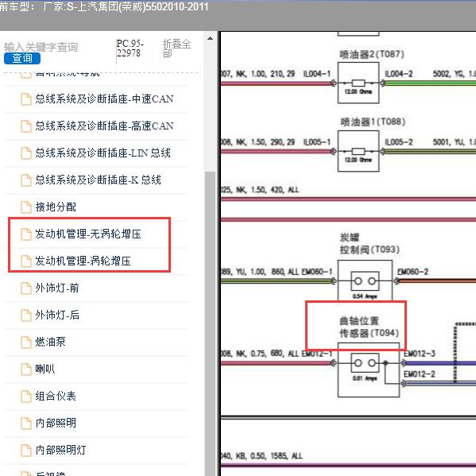Click connector label EM012-2

pos(420,374)
